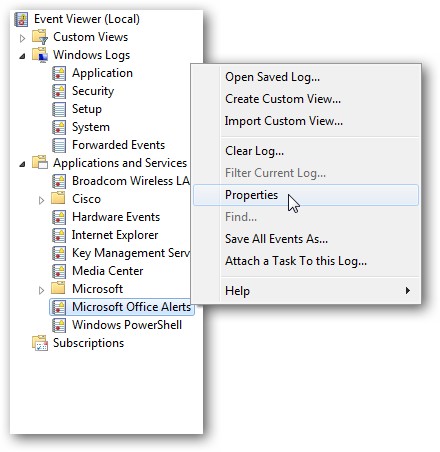Screen dimensions: 440x452
Task: Select the Forwarded Events label
Action: click(118, 145)
